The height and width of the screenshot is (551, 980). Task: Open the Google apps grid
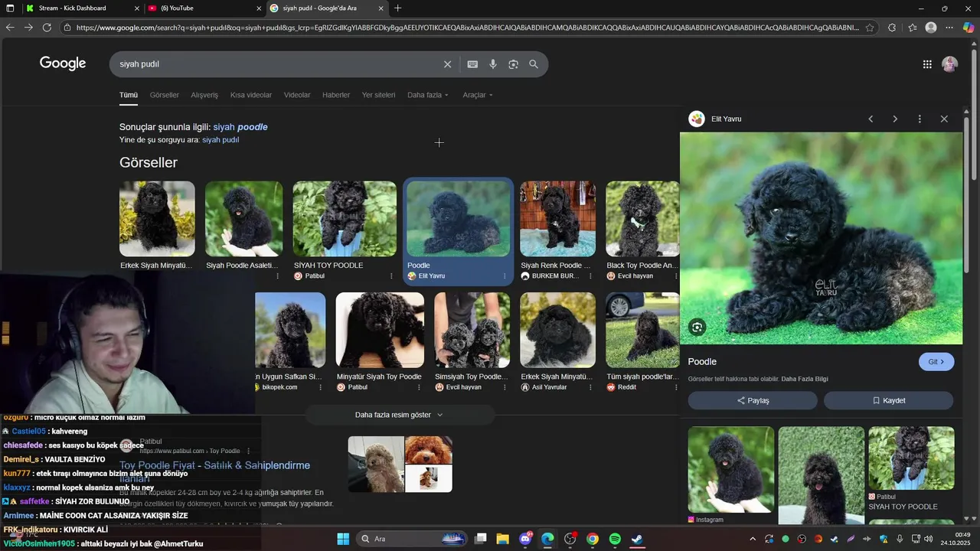927,64
